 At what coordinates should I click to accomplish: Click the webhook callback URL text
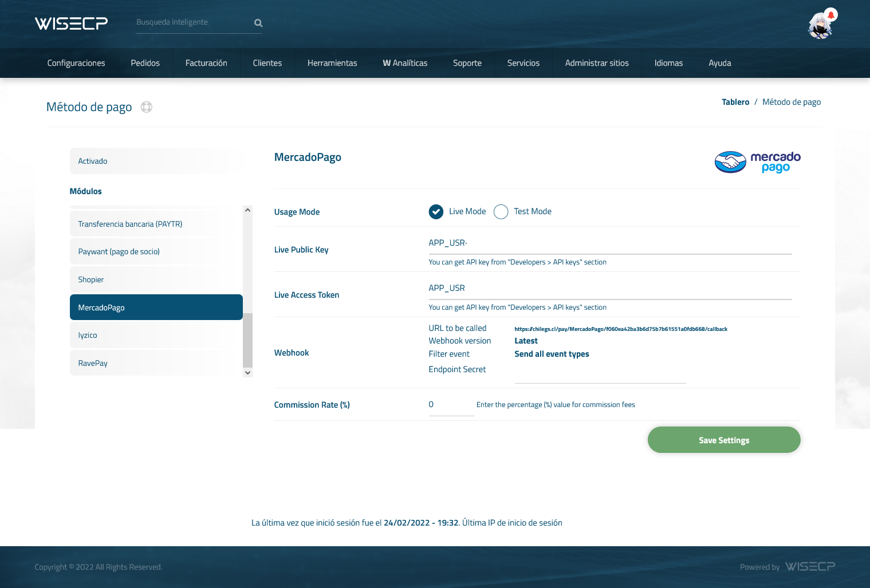[621, 329]
